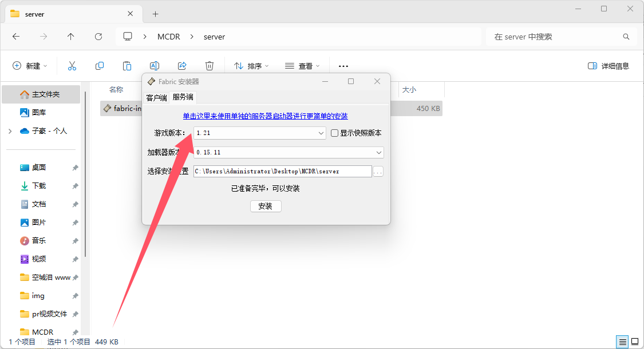Refresh the current folder view

point(98,37)
